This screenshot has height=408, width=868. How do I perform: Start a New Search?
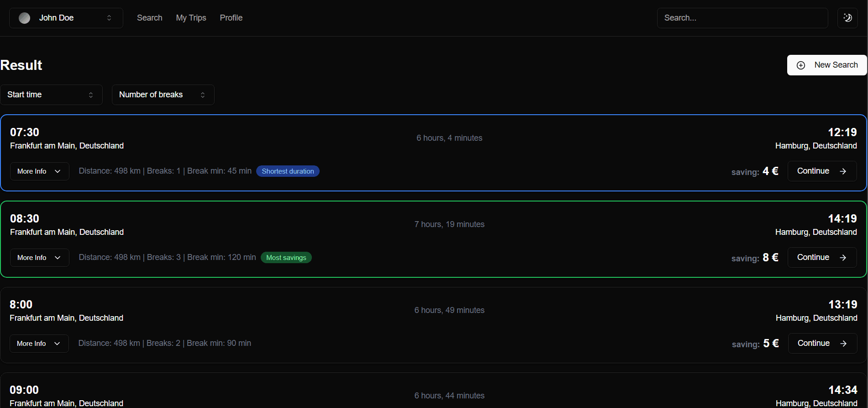point(827,65)
